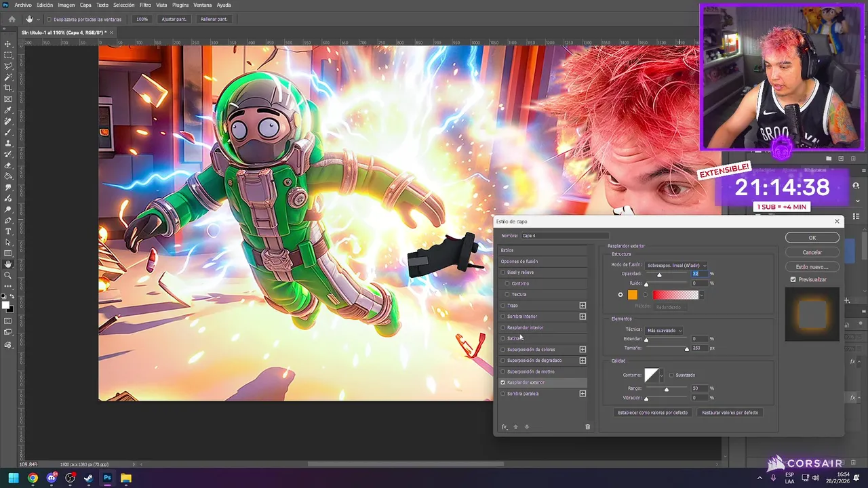
Task: Click OK in Estilo de capa dialog
Action: pyautogui.click(x=812, y=238)
